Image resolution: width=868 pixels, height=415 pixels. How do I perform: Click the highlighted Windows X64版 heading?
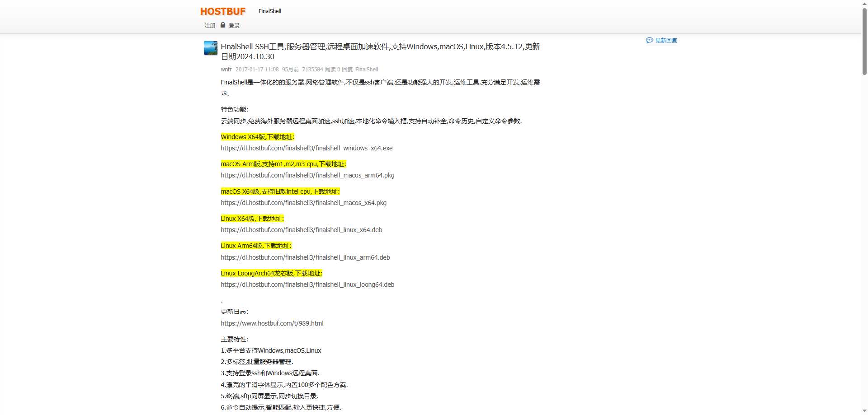pyautogui.click(x=258, y=137)
